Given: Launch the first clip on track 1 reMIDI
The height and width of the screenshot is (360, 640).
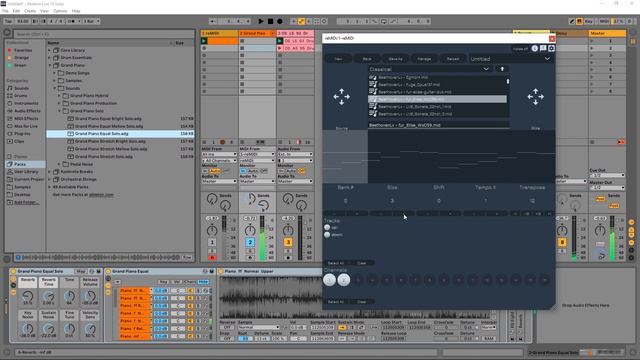Looking at the screenshot, I should 204,41.
